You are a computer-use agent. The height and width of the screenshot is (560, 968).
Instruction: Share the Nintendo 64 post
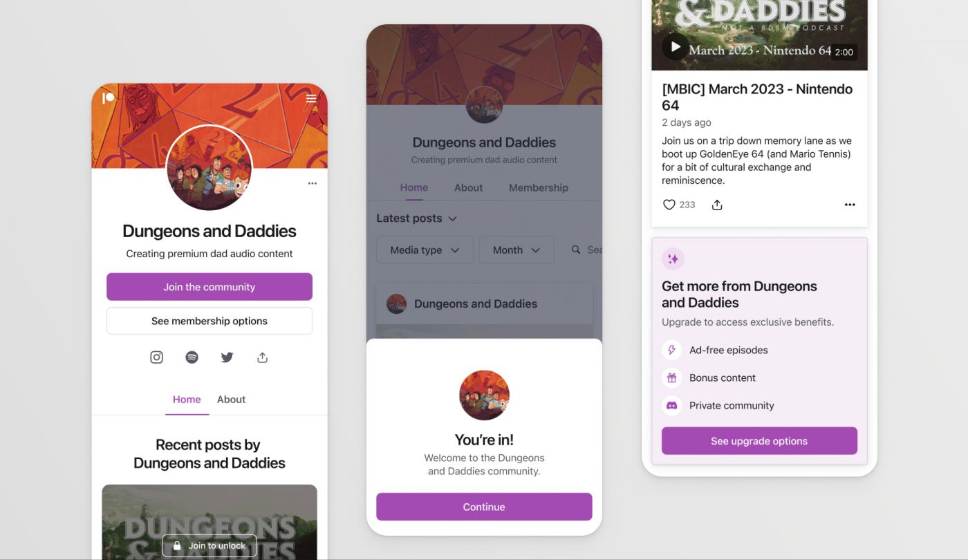click(x=717, y=205)
